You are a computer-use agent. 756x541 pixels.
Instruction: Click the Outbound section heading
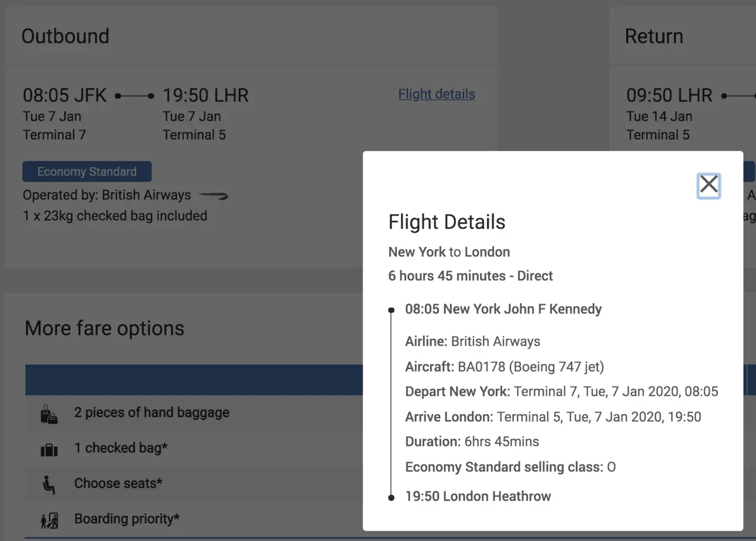click(x=65, y=36)
